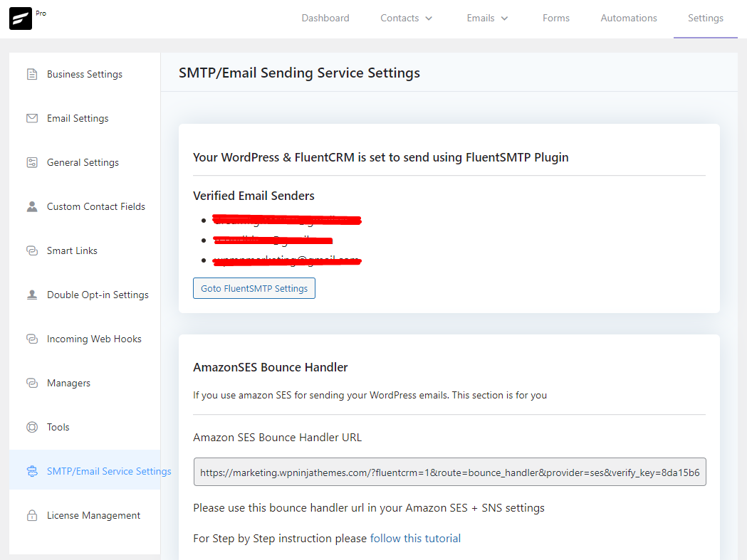This screenshot has width=747, height=560.
Task: Open General Settings in sidebar
Action: coord(84,162)
